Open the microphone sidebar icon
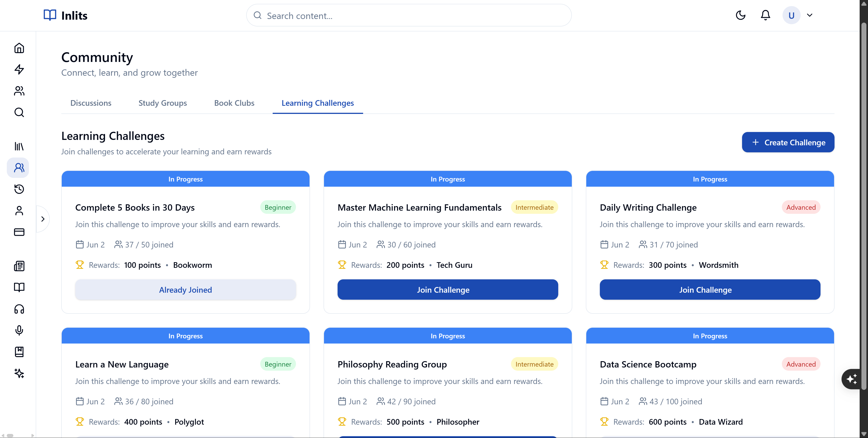 click(x=19, y=330)
